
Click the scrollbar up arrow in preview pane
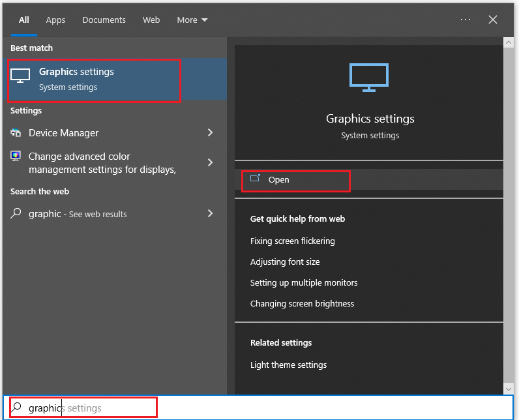509,42
